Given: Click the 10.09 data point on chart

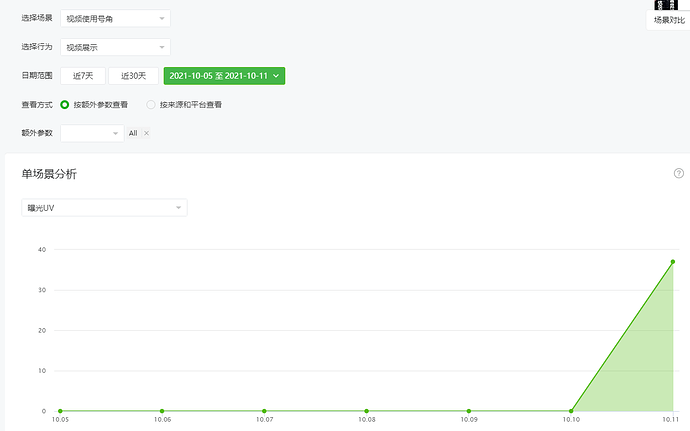Looking at the screenshot, I should (x=469, y=411).
